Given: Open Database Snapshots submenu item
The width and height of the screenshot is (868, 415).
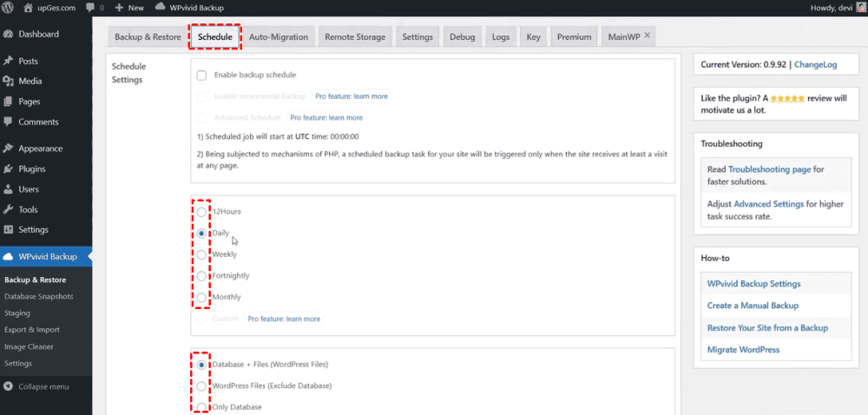Looking at the screenshot, I should pyautogui.click(x=39, y=297).
